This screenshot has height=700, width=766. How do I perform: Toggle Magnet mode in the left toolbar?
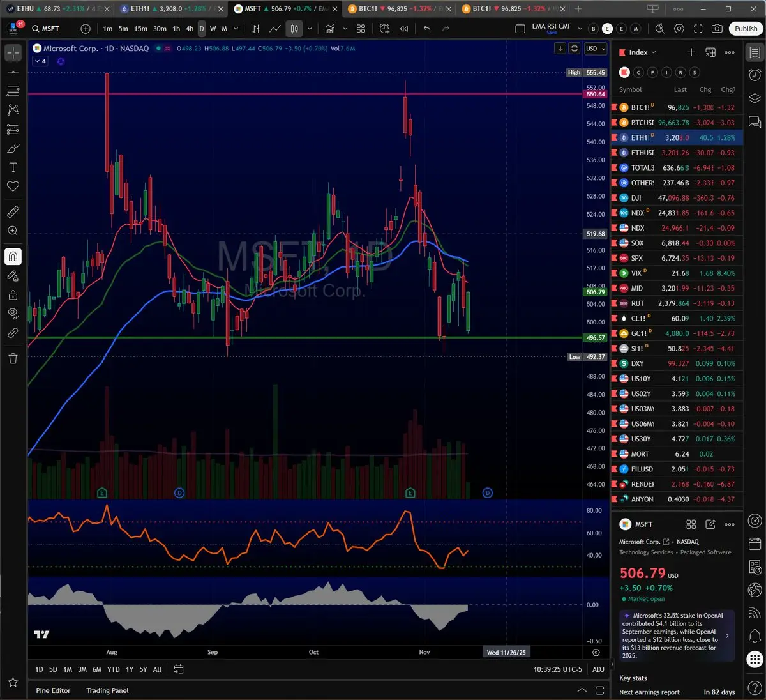(x=13, y=256)
